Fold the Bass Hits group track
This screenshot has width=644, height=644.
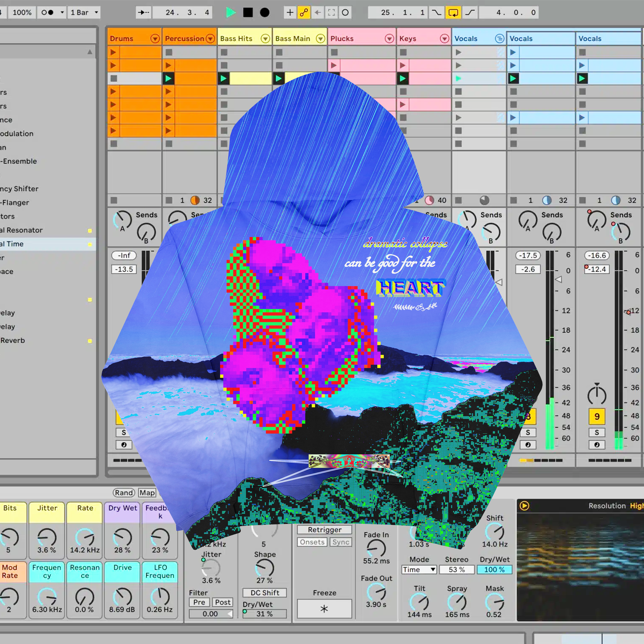click(x=265, y=39)
